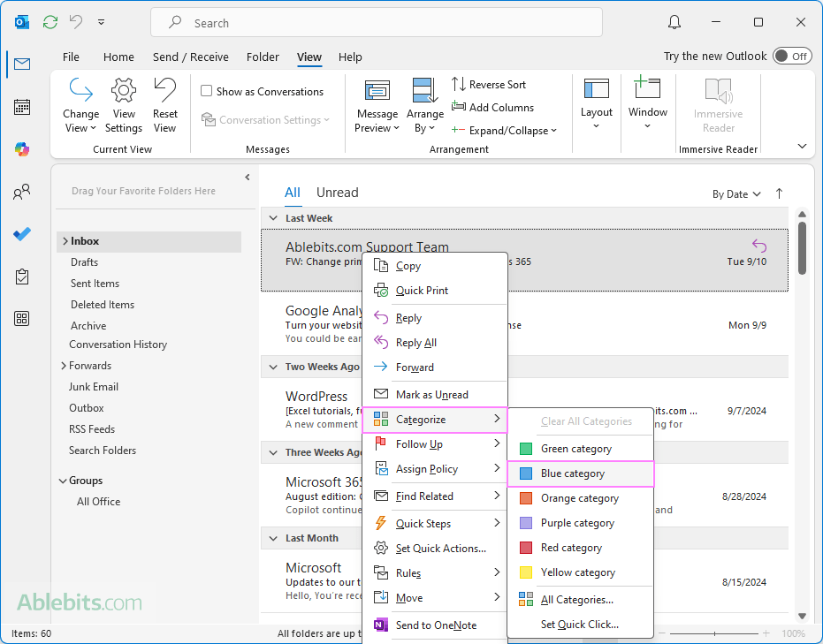Show the Unread messages filter
The width and height of the screenshot is (823, 644).
point(337,193)
